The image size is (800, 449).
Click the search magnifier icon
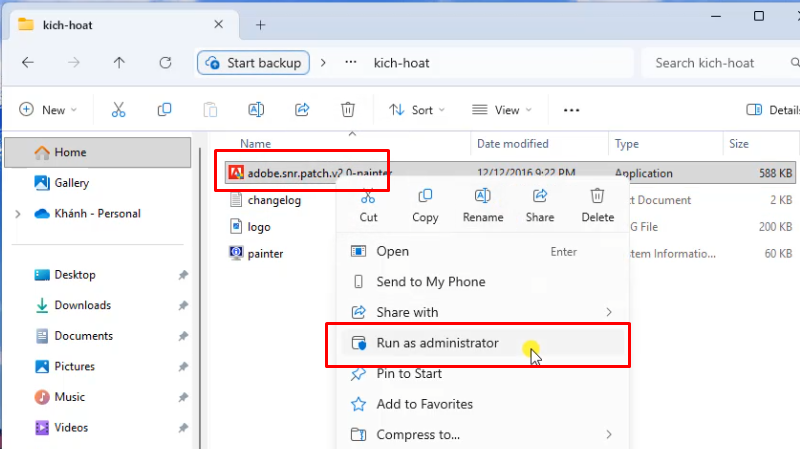point(794,63)
